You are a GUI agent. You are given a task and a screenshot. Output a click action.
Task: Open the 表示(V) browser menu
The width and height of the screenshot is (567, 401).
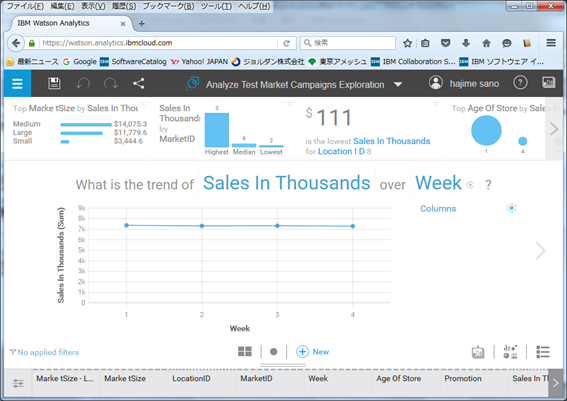pos(93,6)
